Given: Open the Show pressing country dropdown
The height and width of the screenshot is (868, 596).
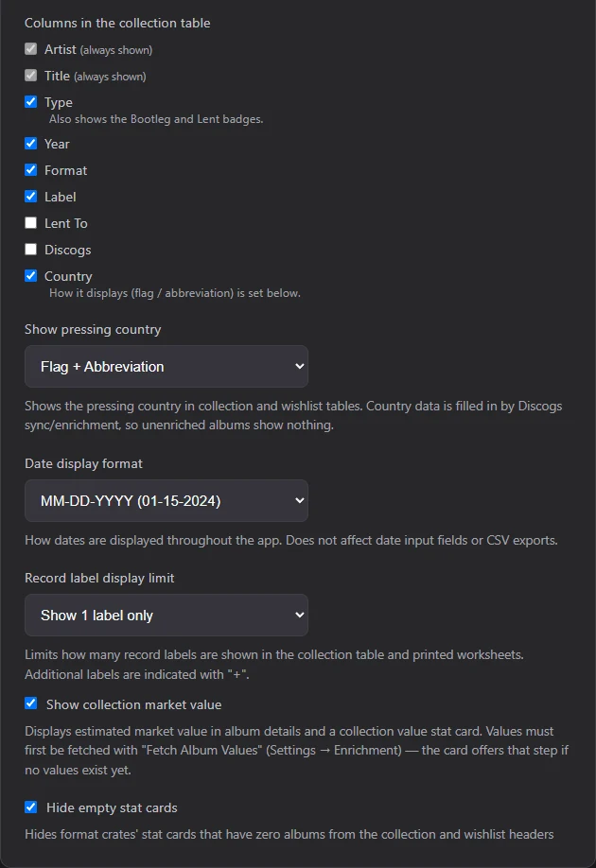Looking at the screenshot, I should pyautogui.click(x=167, y=367).
